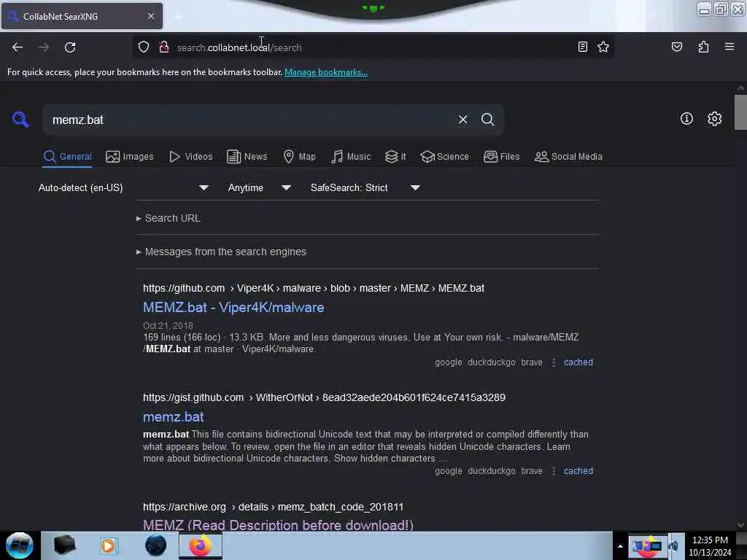Click the SearXNG magnifier logo
This screenshot has height=560, width=747.
click(20, 119)
